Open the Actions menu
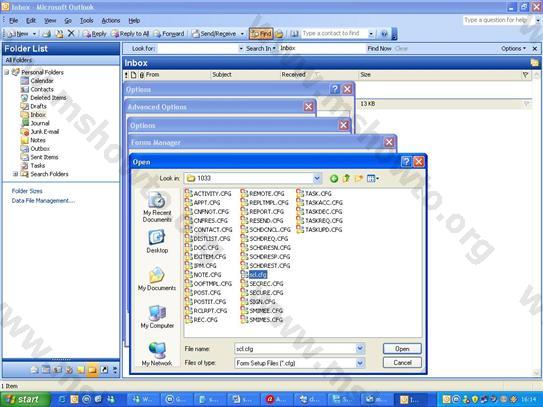 110,20
